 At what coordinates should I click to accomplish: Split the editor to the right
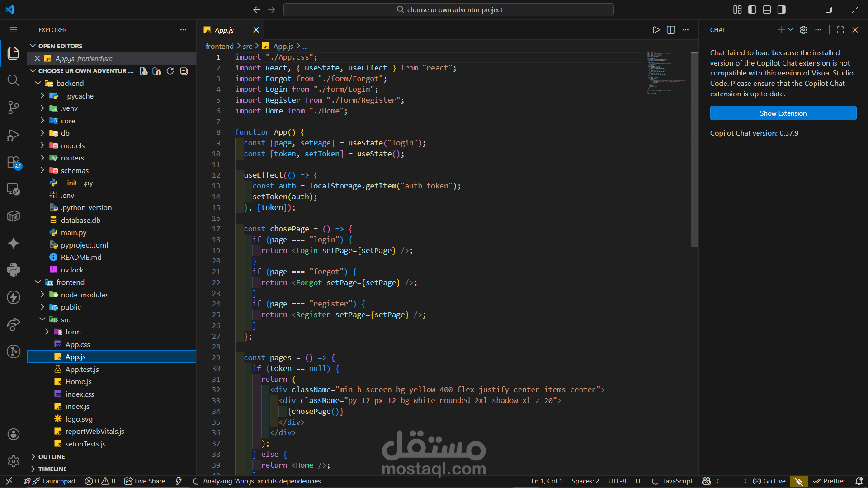coord(671,30)
